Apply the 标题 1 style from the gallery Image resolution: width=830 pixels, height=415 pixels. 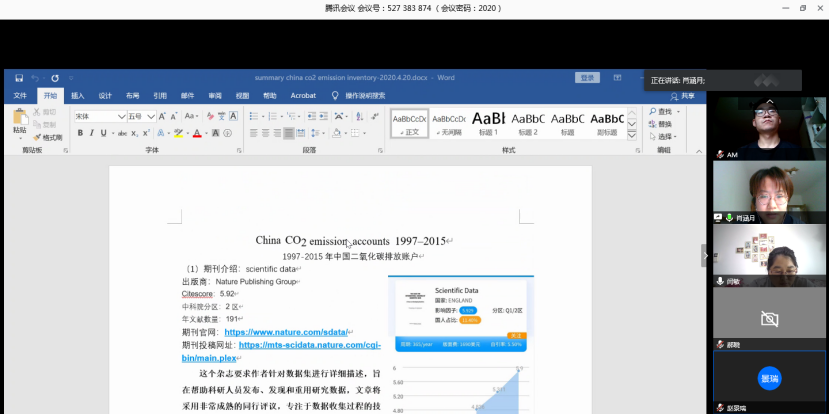coord(489,123)
